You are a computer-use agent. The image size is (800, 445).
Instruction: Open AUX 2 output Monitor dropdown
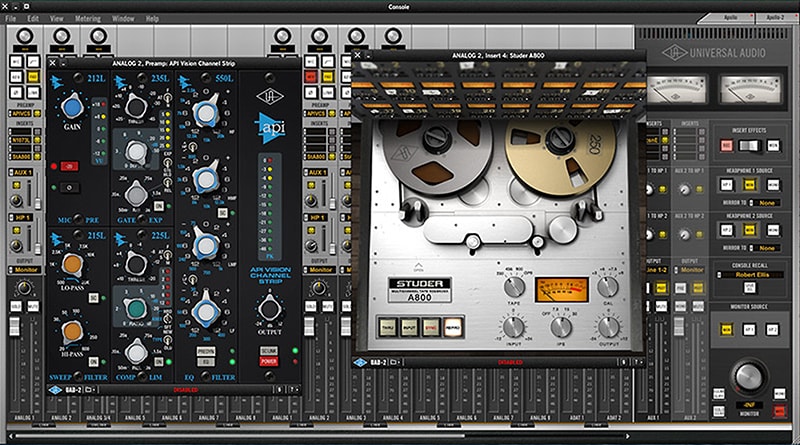(689, 270)
